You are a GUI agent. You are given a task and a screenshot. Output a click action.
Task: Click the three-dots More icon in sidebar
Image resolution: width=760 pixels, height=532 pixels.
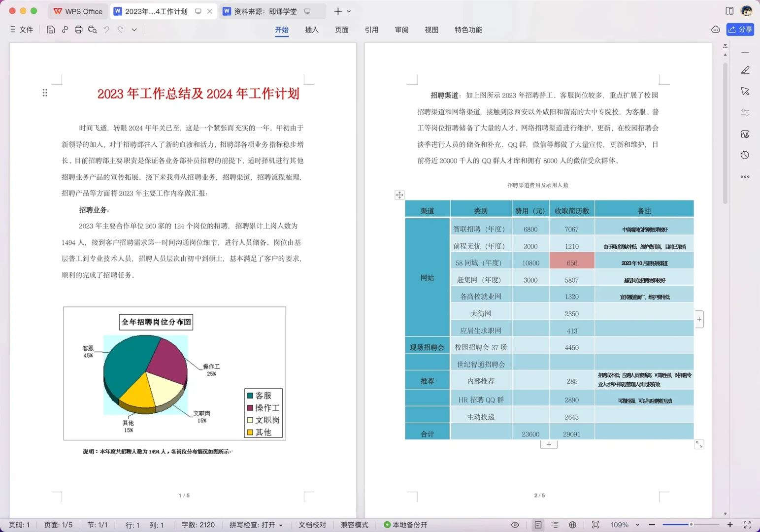point(745,176)
